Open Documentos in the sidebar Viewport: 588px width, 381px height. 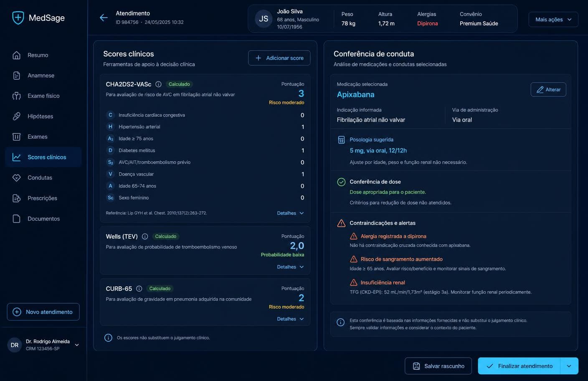(x=43, y=218)
